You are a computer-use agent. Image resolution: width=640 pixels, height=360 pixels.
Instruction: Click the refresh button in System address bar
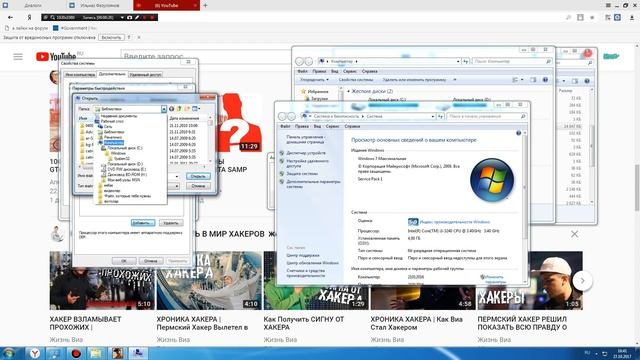point(440,117)
